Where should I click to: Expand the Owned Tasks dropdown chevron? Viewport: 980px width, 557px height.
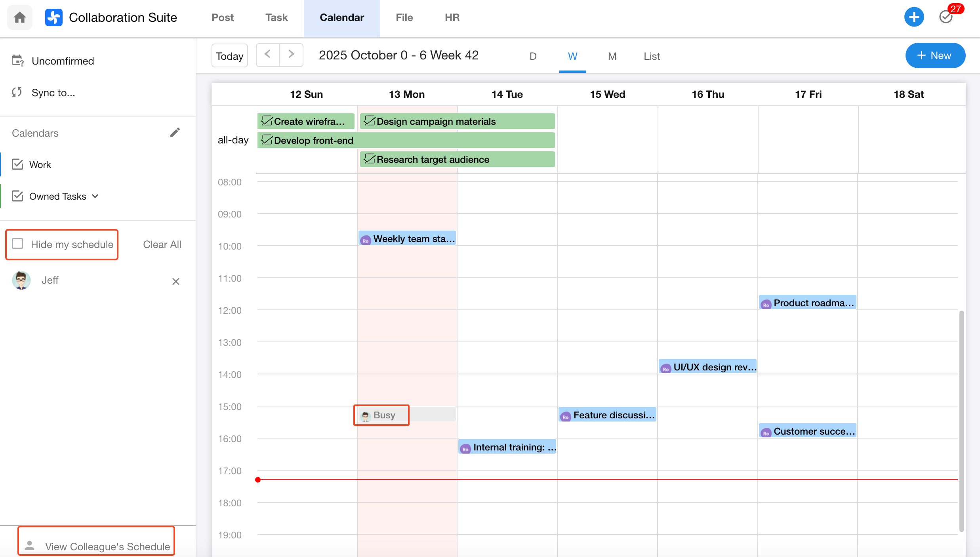95,196
